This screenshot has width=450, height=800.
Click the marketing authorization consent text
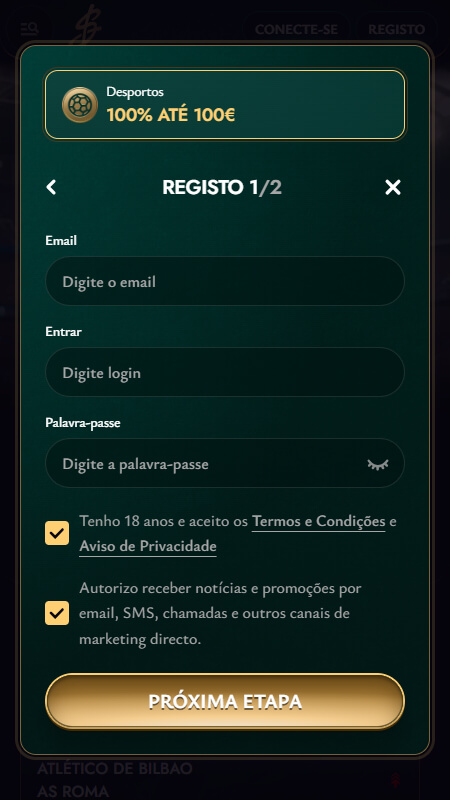coord(220,613)
